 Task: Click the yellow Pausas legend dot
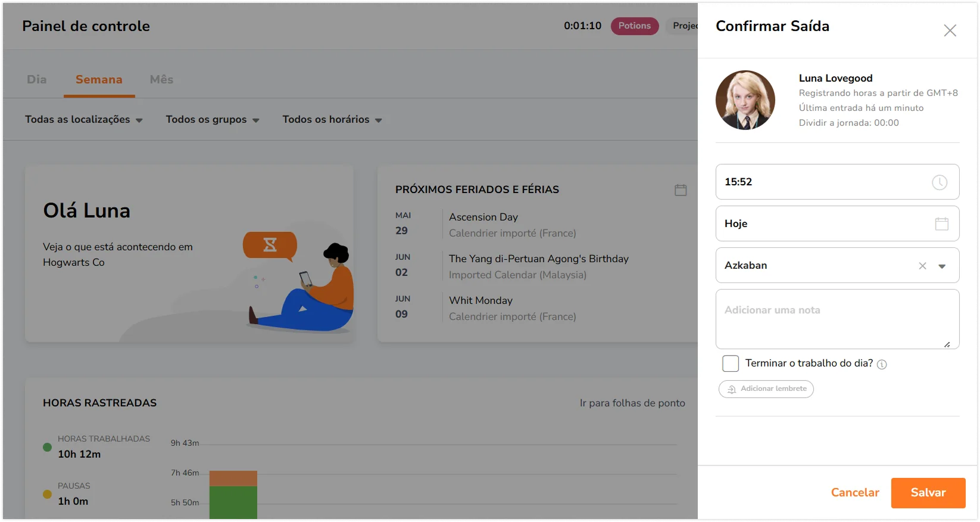(47, 494)
